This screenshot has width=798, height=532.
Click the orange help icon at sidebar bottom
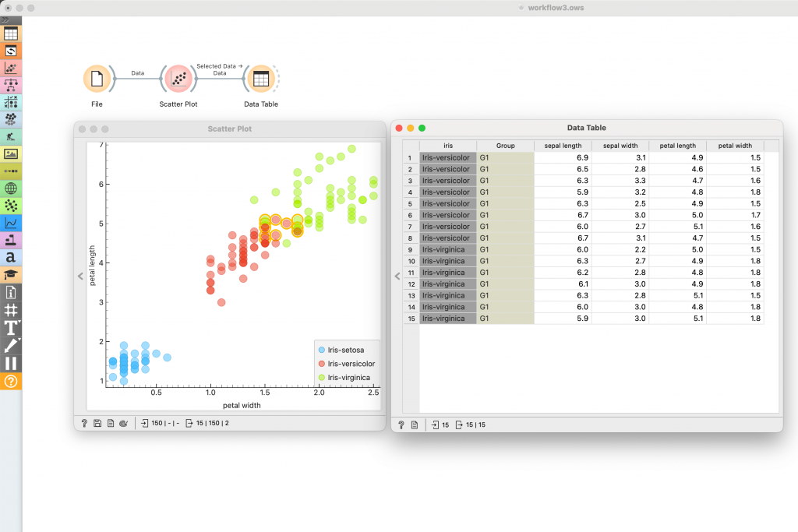tap(11, 382)
